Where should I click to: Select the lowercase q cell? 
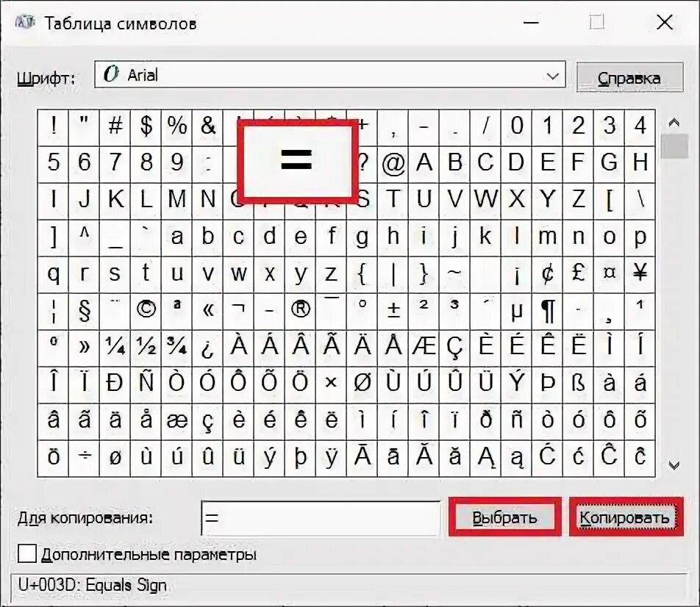pyautogui.click(x=53, y=275)
